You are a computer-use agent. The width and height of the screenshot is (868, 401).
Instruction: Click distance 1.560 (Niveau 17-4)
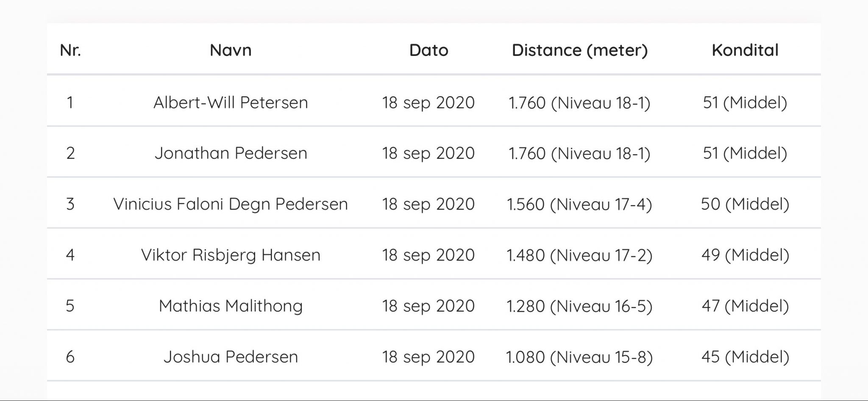(579, 204)
